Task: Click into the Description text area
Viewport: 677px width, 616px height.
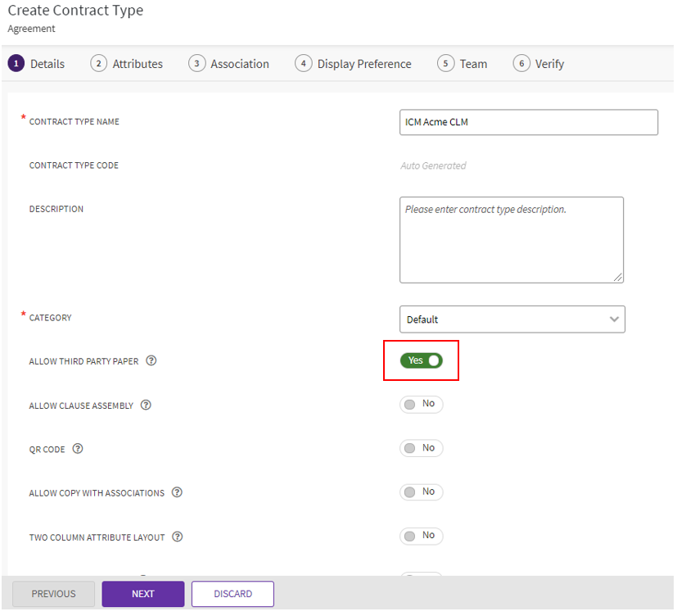Action: pyautogui.click(x=511, y=239)
